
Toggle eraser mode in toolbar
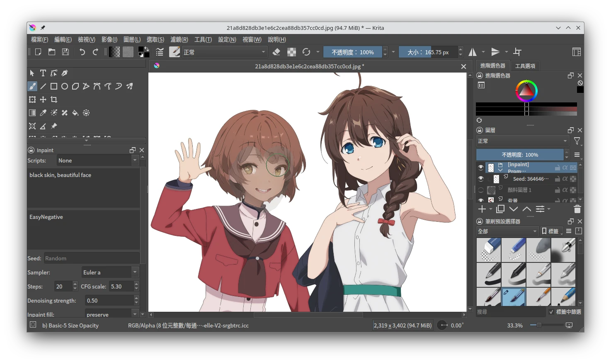click(276, 52)
